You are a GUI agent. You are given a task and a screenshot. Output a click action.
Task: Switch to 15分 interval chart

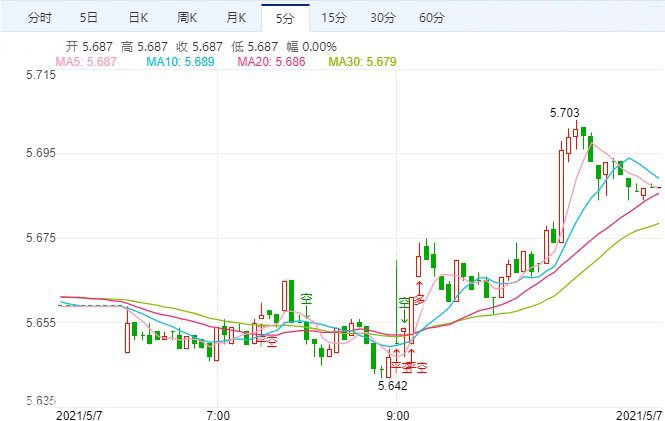(333, 18)
